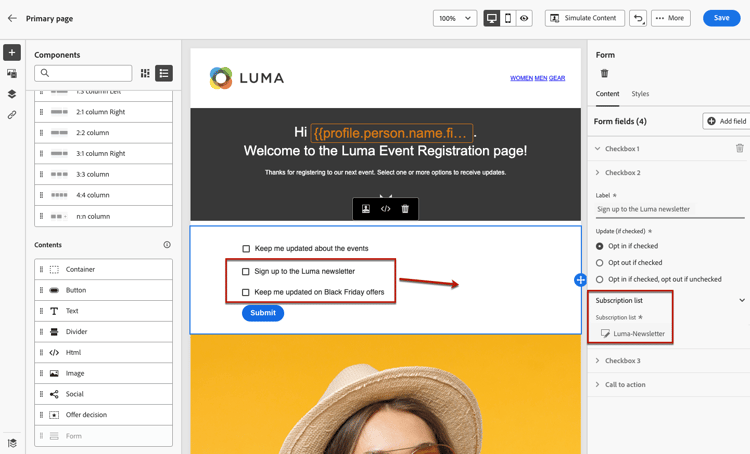This screenshot has width=750, height=454.
Task: Open the add components plus icon in left rail
Action: pos(12,53)
